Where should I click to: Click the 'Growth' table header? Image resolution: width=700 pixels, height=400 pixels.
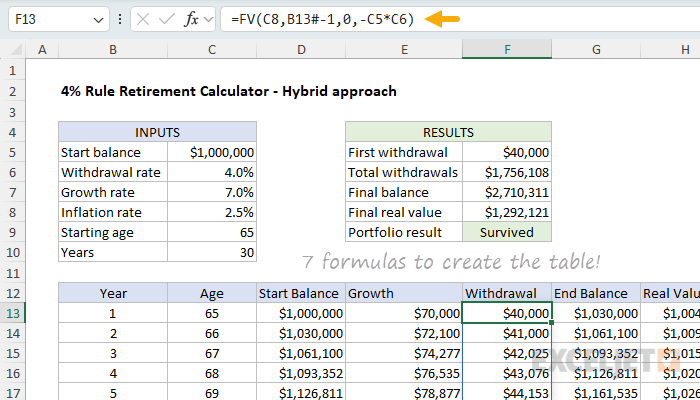tap(404, 293)
